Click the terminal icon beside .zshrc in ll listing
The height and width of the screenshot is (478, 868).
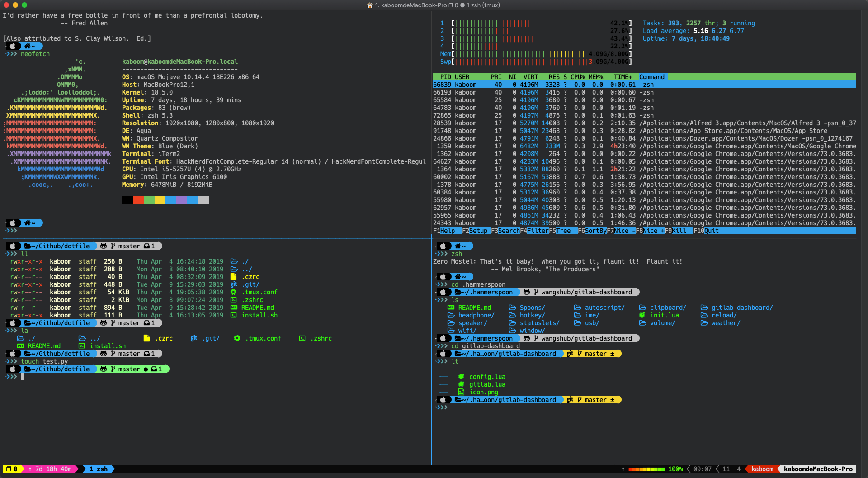click(x=234, y=300)
